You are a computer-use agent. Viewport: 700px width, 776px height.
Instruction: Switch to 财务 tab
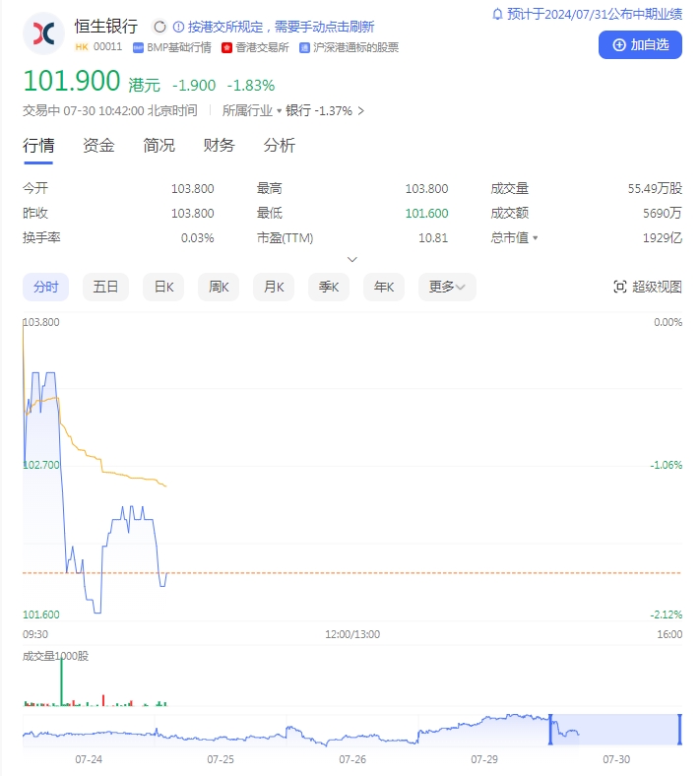pyautogui.click(x=219, y=146)
